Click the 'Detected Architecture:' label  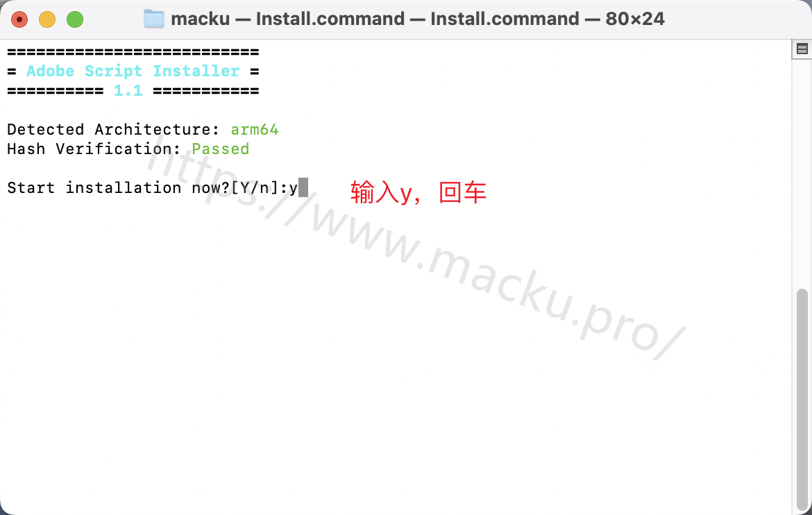[113, 130]
